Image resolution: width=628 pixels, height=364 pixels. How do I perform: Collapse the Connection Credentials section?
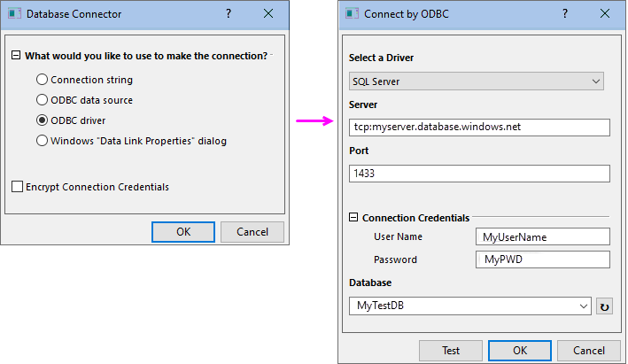[x=354, y=218]
